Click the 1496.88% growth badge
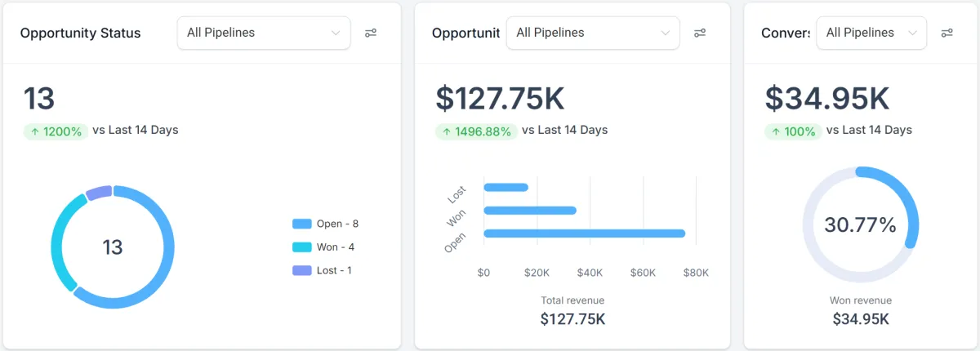This screenshot has width=980, height=351. tap(475, 131)
